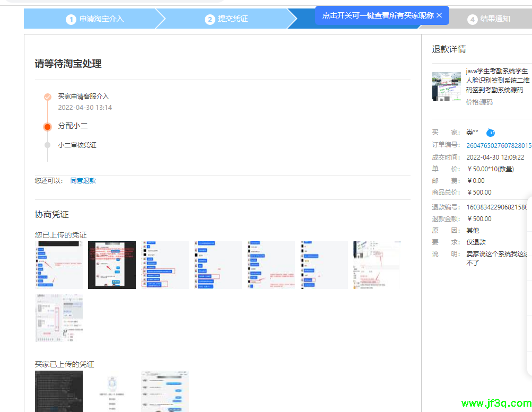The height and width of the screenshot is (412, 532).
Task: Click the orange 分配小二 status dot
Action: pos(48,126)
